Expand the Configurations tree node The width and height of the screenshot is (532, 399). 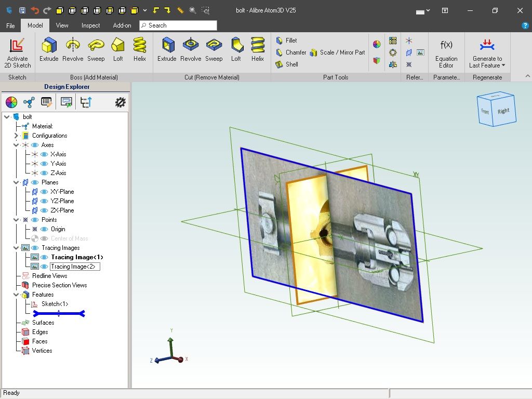(16, 136)
